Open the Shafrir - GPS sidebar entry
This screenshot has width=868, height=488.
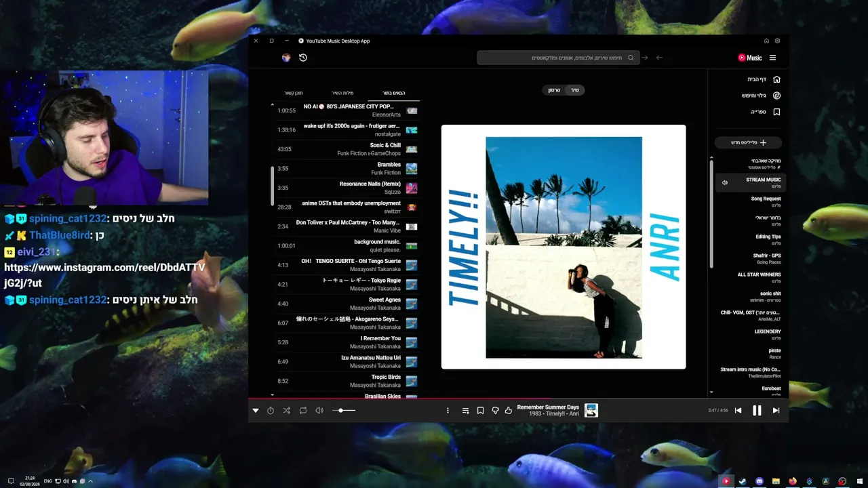[x=749, y=258]
